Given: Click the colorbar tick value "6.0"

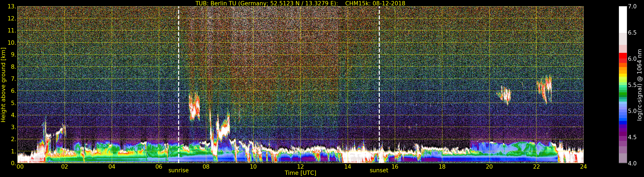Looking at the screenshot, I should click(632, 59).
